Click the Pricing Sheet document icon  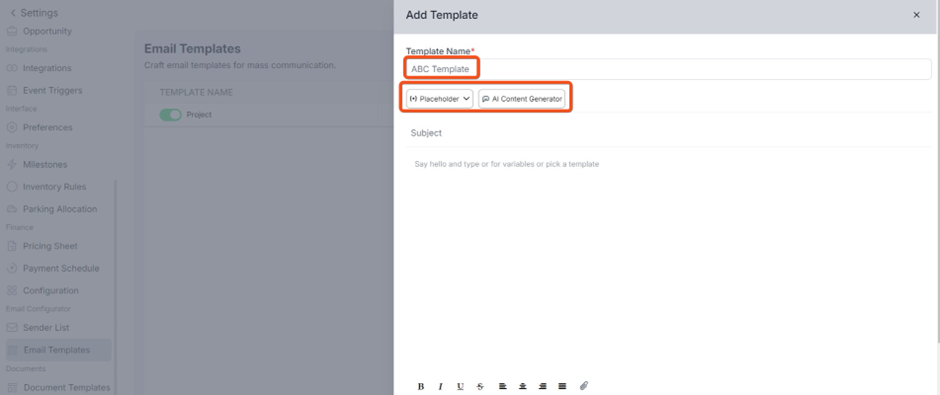12,246
